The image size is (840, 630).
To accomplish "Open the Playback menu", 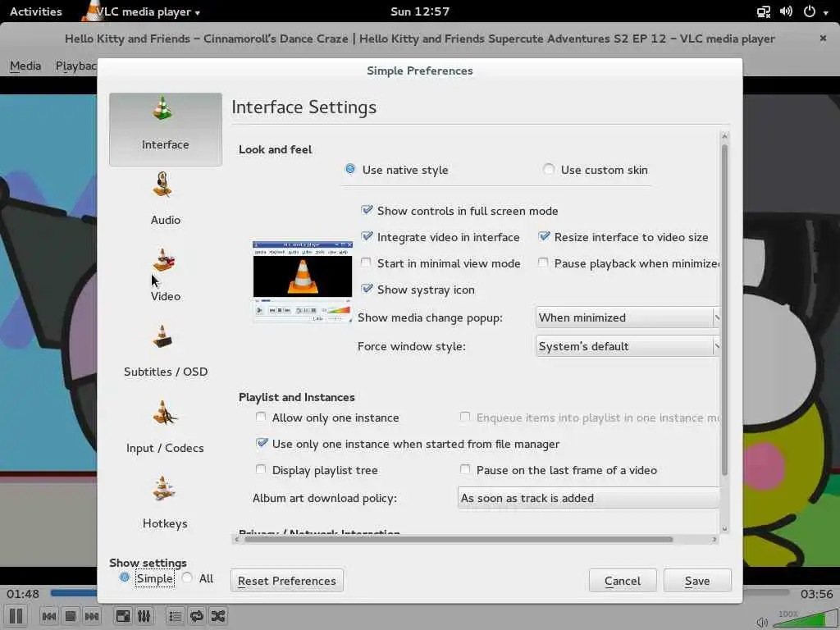I will point(75,66).
